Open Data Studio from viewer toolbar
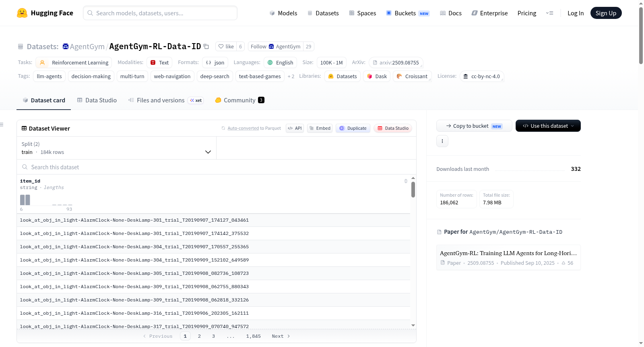The image size is (644, 347). [x=393, y=128]
